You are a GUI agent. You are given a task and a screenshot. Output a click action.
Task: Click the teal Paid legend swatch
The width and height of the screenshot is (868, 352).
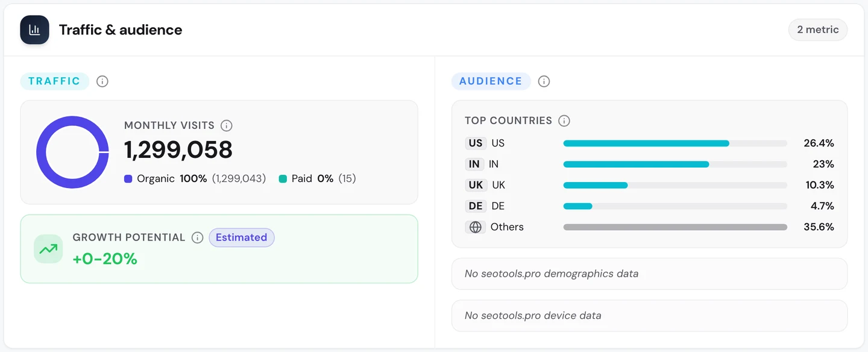[283, 179]
